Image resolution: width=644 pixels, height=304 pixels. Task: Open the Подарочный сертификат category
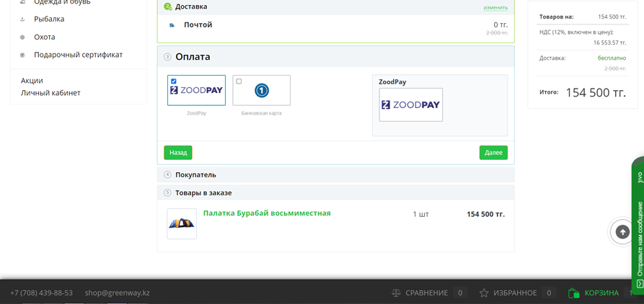(x=78, y=55)
